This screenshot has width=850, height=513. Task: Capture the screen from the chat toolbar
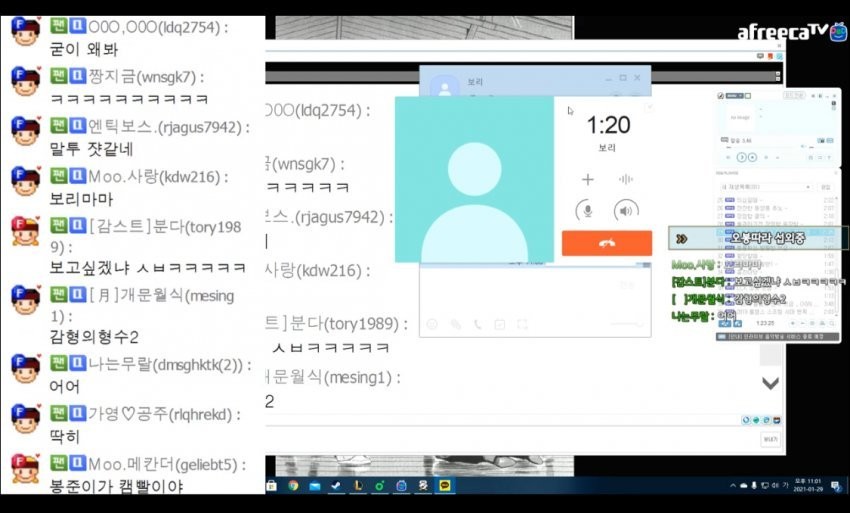[x=522, y=324]
